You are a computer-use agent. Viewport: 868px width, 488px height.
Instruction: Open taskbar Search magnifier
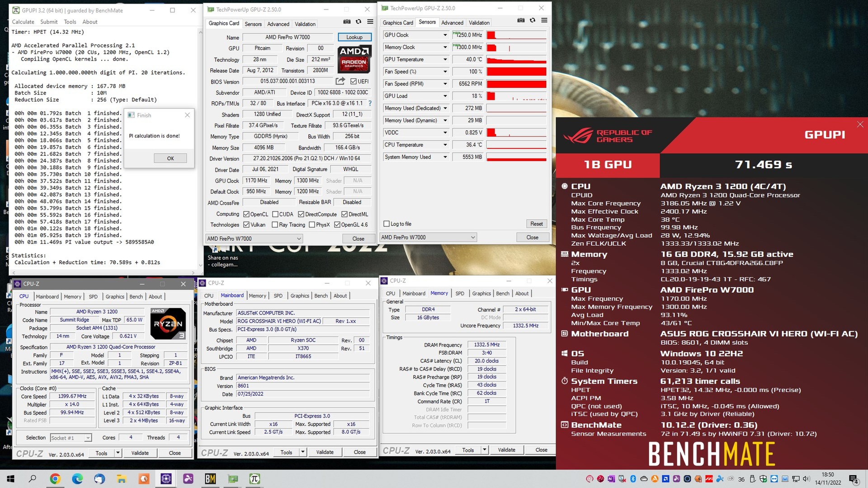tap(33, 479)
